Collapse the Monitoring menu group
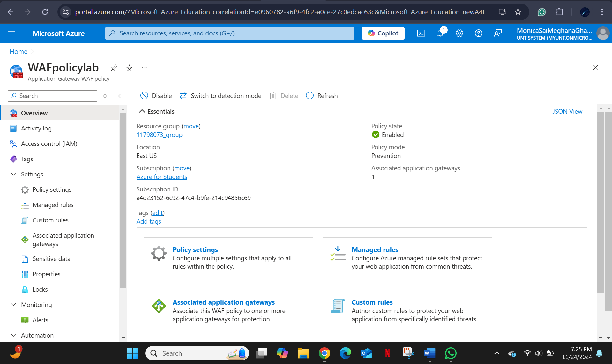Viewport: 612px width, 364px height. tap(13, 305)
